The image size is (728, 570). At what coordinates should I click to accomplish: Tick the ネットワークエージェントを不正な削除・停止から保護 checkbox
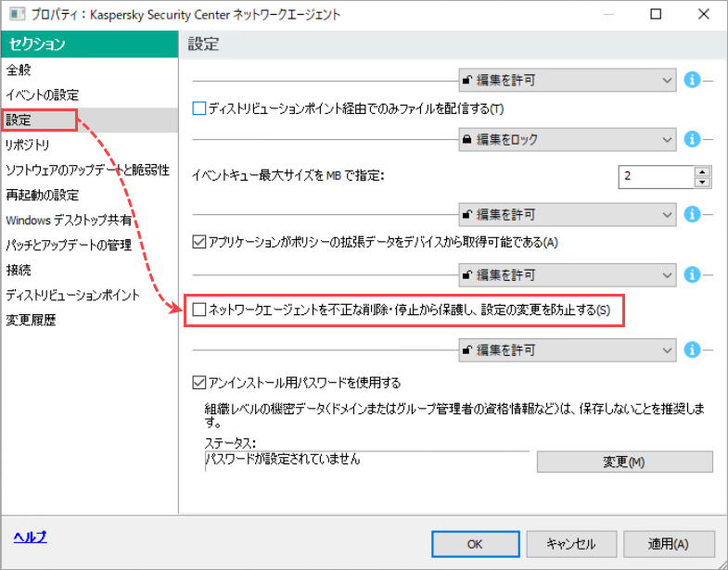[198, 310]
